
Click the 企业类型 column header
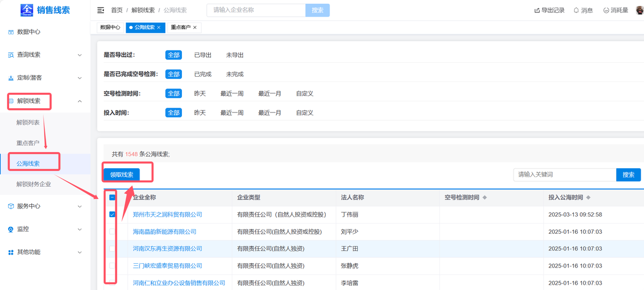coord(249,198)
